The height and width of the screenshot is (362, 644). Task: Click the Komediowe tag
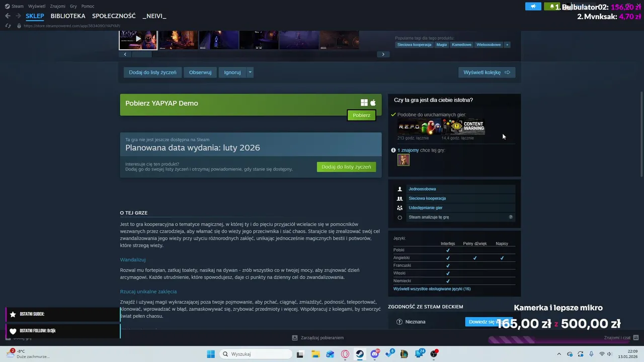(x=461, y=45)
